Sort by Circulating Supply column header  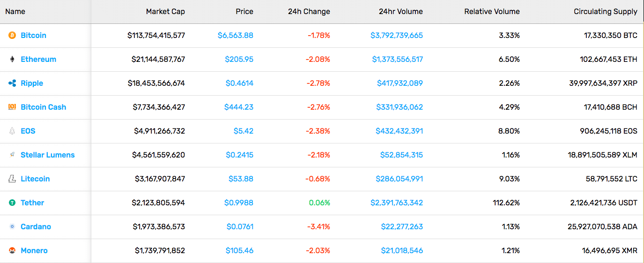[606, 11]
